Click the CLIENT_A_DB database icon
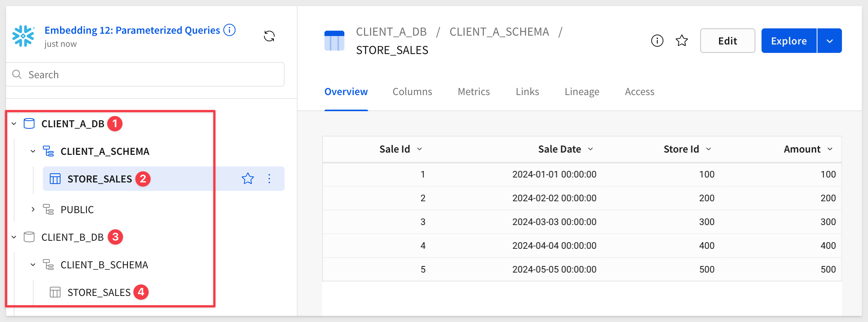Viewport: 868px width, 322px height. coord(29,123)
